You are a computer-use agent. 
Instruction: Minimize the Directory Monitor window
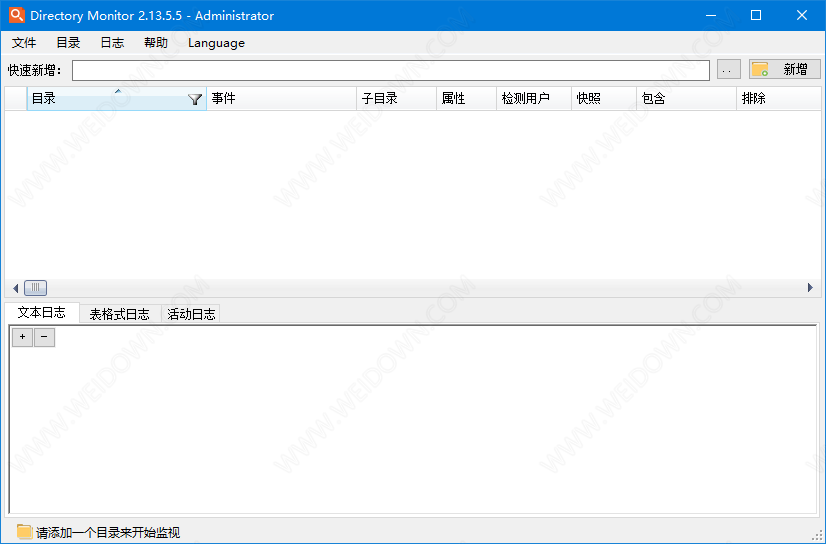pos(711,15)
